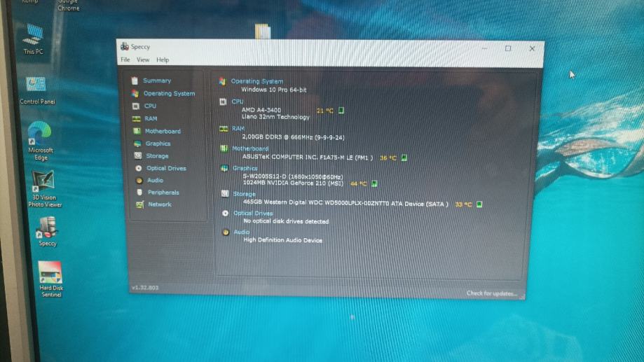
Task: Open the CPU section in sidebar
Action: tap(150, 106)
